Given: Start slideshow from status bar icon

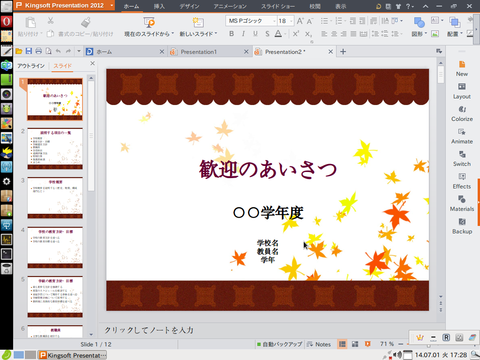Looking at the screenshot, I should 368,344.
